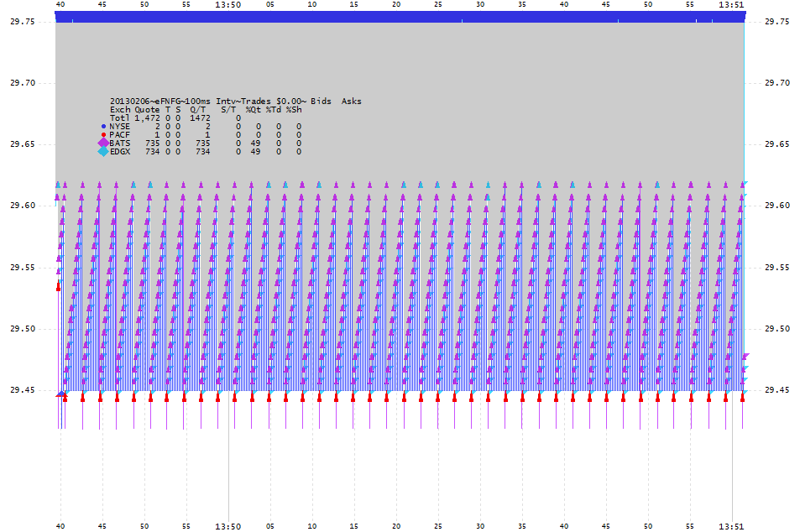Click the 'Quote' column header in legend
This screenshot has width=800, height=532.
(x=148, y=110)
